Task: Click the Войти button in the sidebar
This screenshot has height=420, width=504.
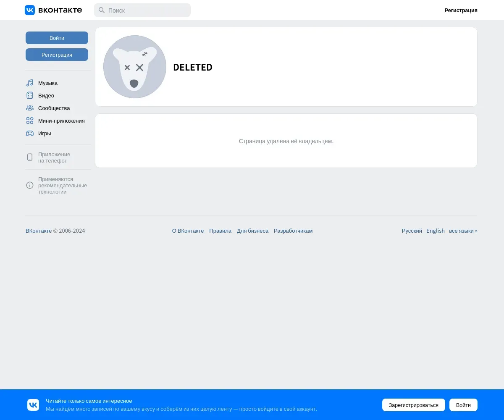Action: point(57,38)
